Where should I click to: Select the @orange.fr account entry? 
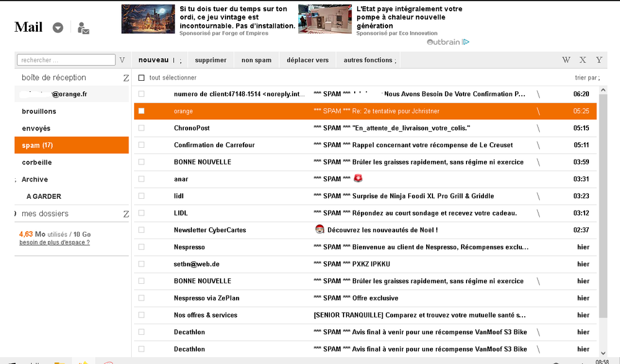[71, 94]
